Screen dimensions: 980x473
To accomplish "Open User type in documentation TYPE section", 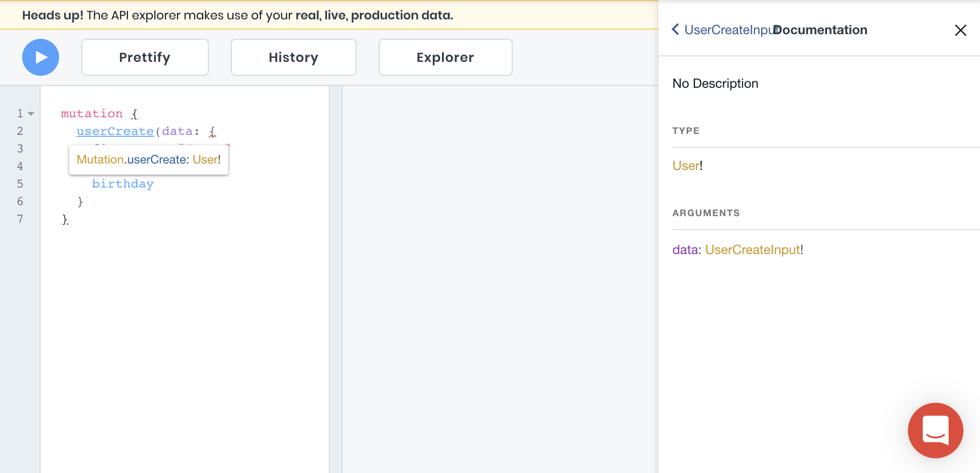I will tap(685, 166).
